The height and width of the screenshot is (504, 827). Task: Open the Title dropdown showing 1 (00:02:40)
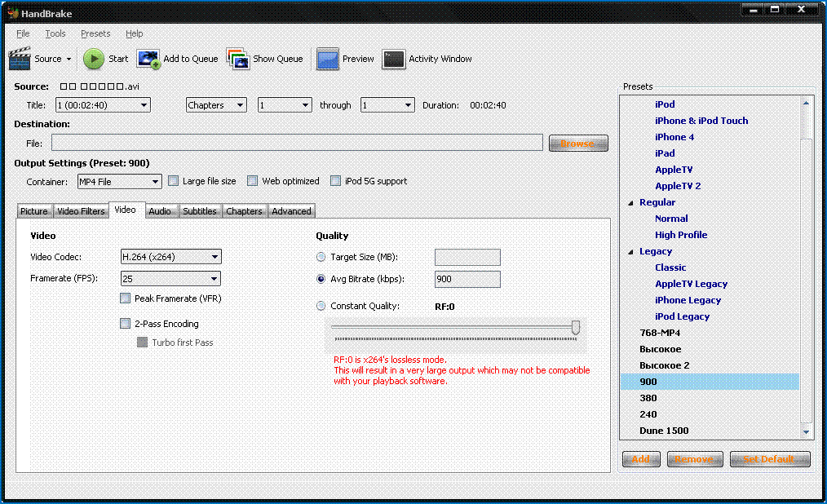[x=103, y=105]
